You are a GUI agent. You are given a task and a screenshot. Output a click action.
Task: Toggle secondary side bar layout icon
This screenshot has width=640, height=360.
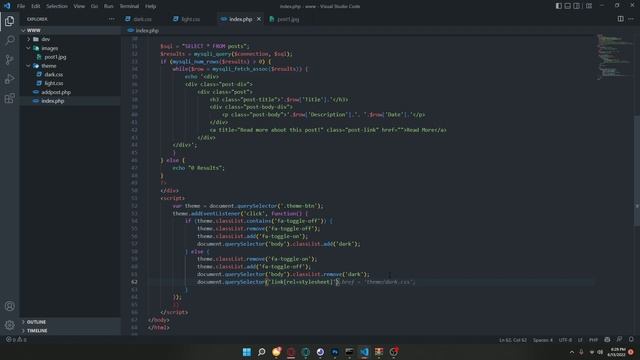pyautogui.click(x=576, y=6)
